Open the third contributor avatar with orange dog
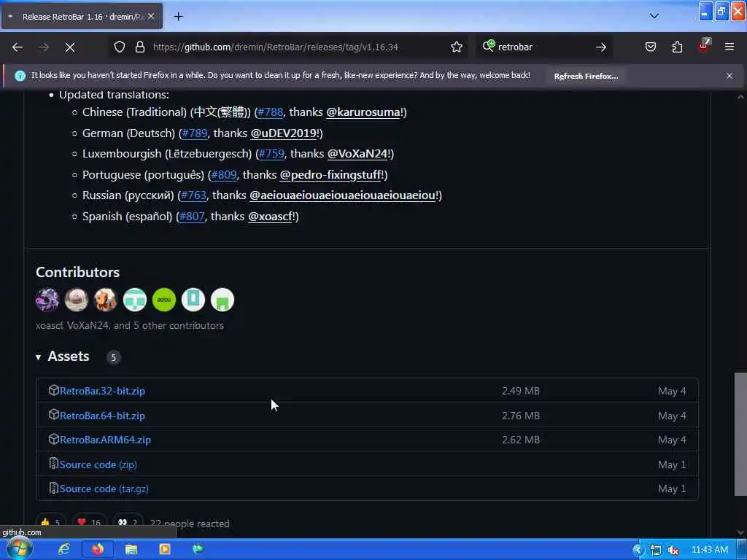This screenshot has width=747, height=560. [x=105, y=300]
